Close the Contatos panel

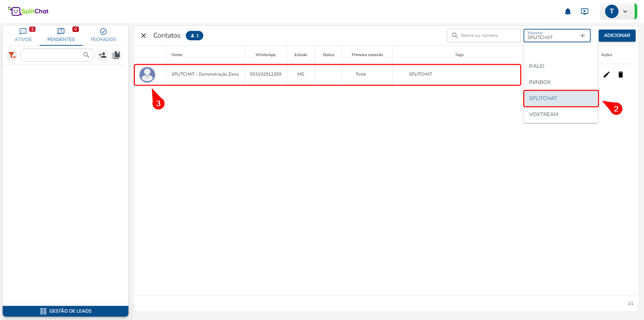click(144, 36)
